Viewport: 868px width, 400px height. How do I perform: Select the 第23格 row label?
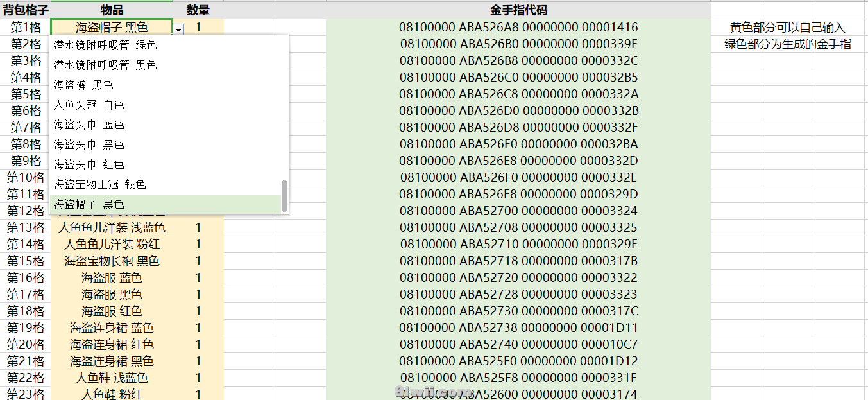[26, 394]
